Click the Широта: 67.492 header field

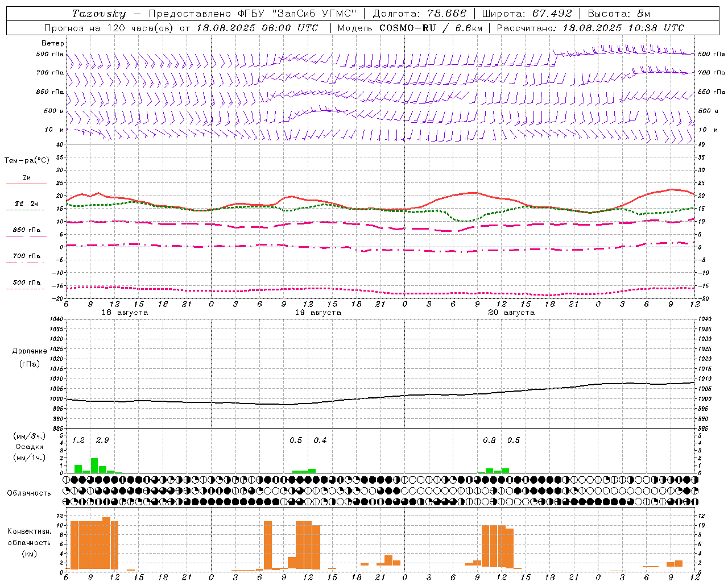(527, 14)
